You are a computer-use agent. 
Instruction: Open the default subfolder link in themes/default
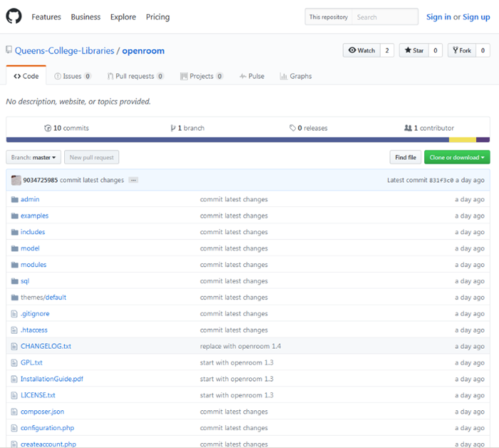click(x=56, y=297)
